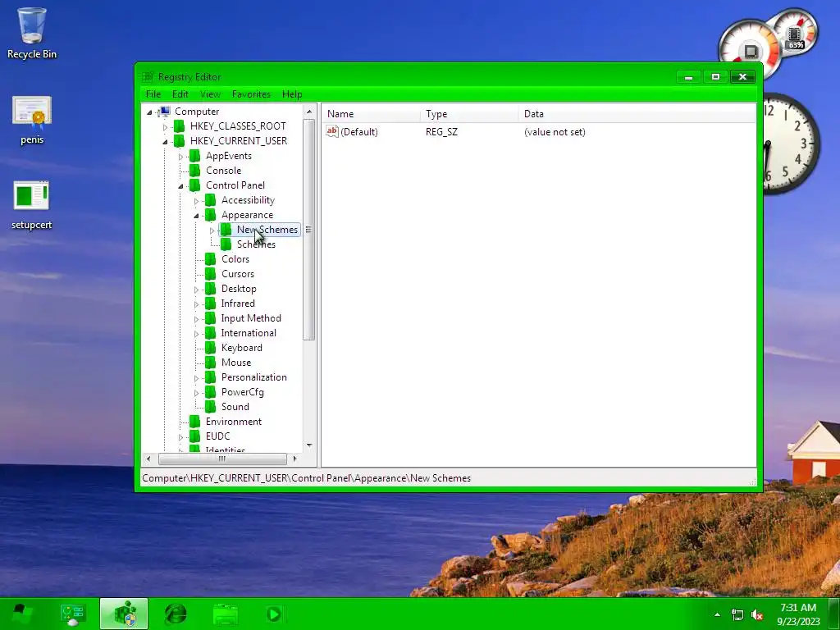
Task: Select the setupcert desktop icon
Action: click(x=32, y=205)
